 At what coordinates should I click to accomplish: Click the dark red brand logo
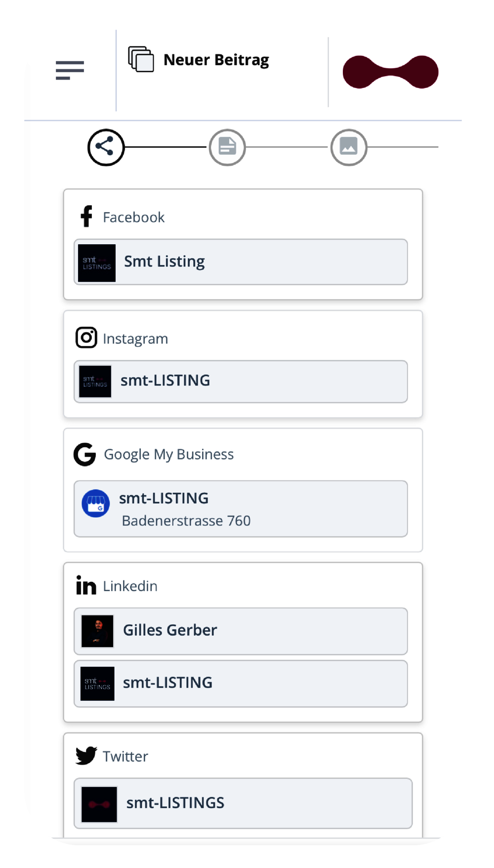390,72
